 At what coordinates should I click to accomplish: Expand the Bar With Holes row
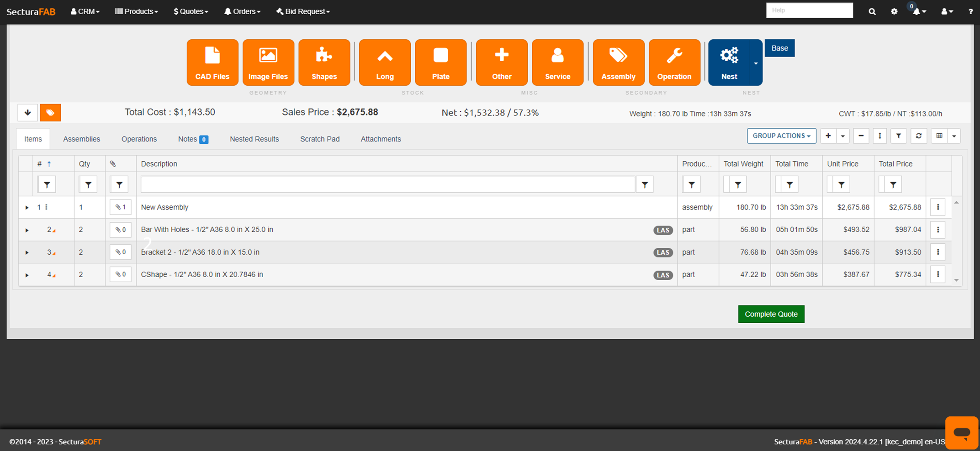[x=27, y=230]
